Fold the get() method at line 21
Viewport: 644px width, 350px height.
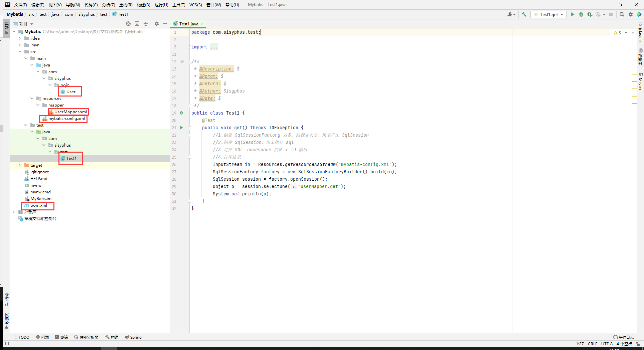coord(189,128)
